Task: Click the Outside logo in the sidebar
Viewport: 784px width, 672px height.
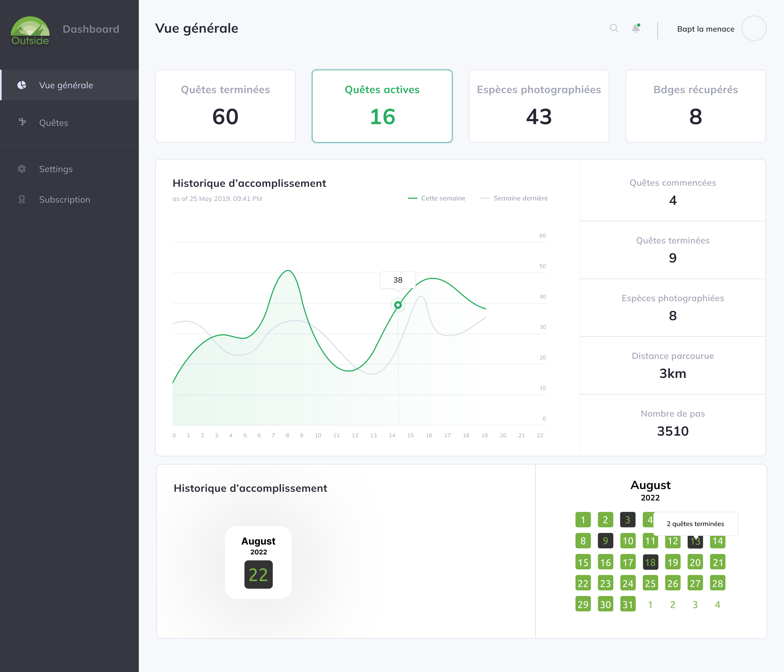Action: point(30,31)
